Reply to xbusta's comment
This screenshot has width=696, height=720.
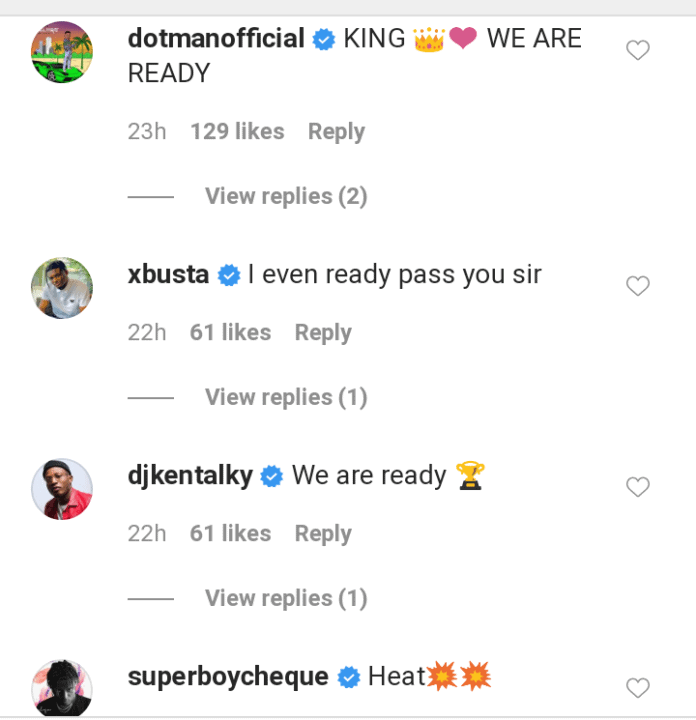coord(323,333)
